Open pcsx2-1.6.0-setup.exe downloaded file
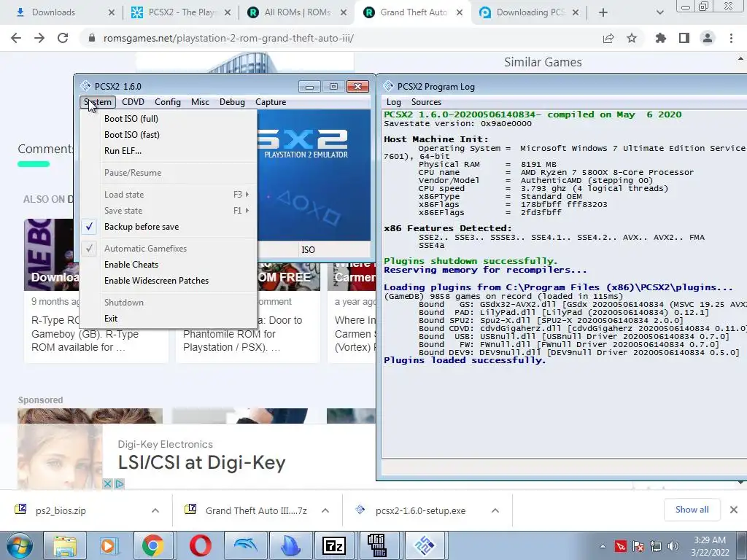The height and width of the screenshot is (560, 747). (x=420, y=510)
